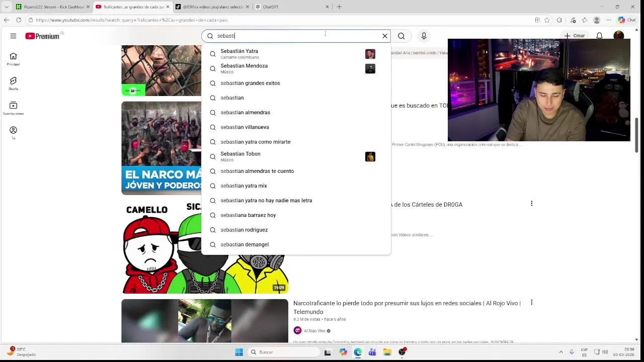Select suggestion 'Sebastian Mendoza'

(296, 68)
